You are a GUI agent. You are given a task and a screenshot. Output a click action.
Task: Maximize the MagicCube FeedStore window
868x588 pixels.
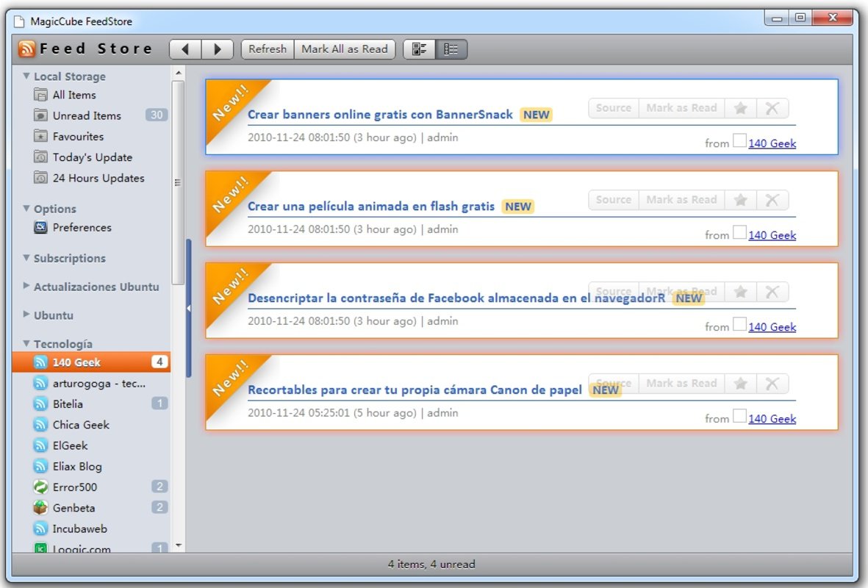pyautogui.click(x=800, y=18)
